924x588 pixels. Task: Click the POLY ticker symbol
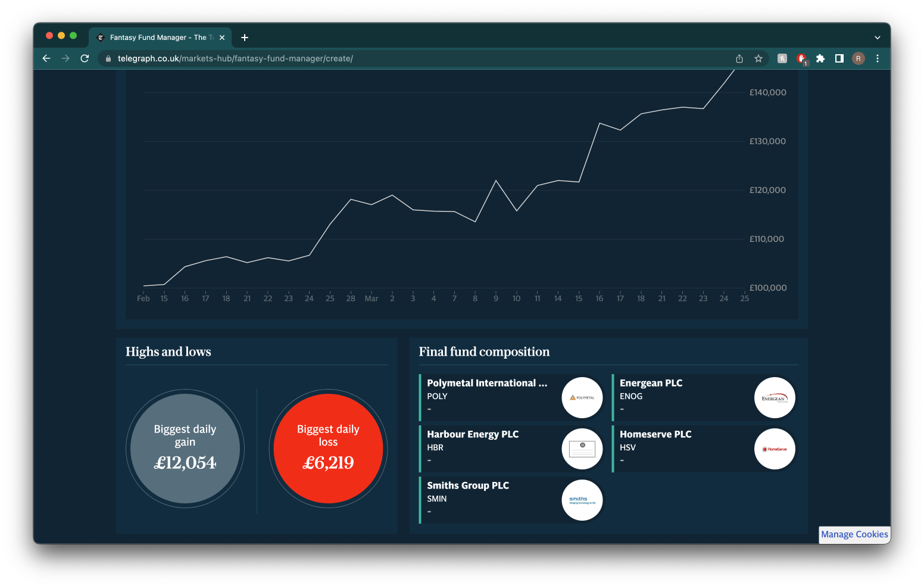tap(437, 396)
